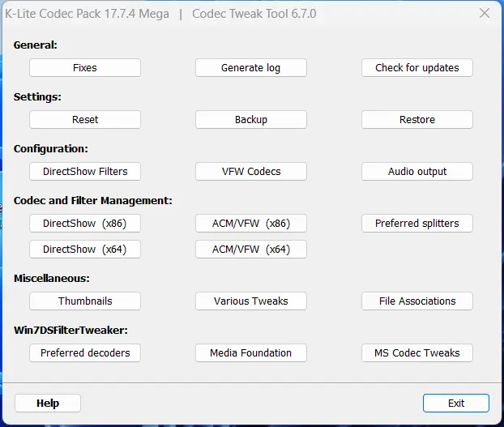Open Thumbnails settings
Screen dimensions: 504x427
85,301
